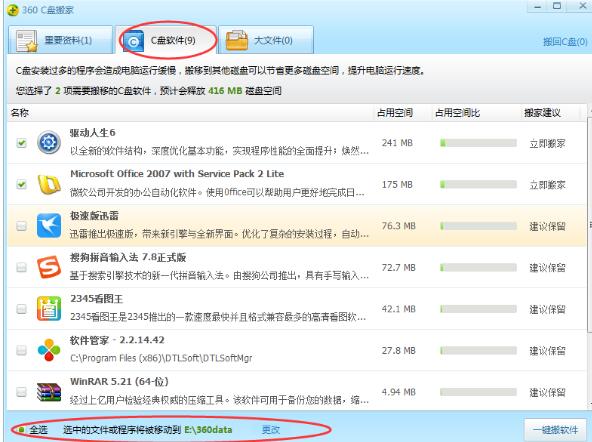
Task: Uncheck the Microsoft Office 2007 checkbox
Action: 22,185
